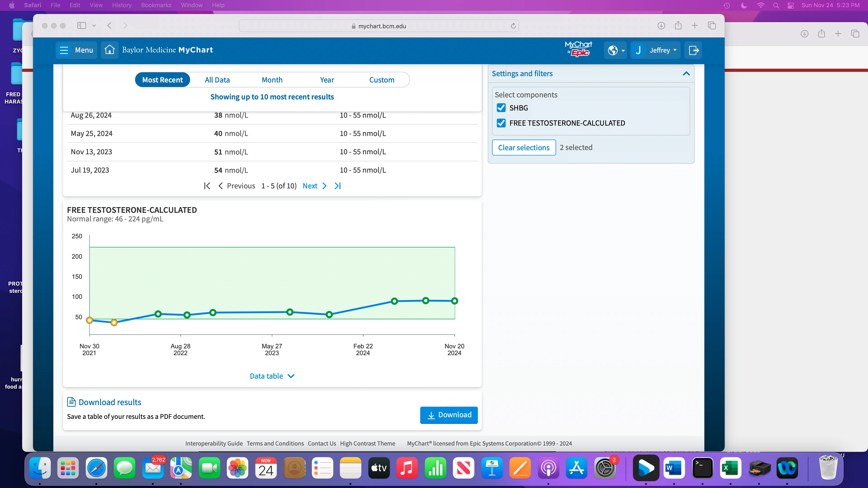Open the Jeffrey account dropdown
Image resolution: width=868 pixels, height=488 pixels.
click(x=655, y=51)
